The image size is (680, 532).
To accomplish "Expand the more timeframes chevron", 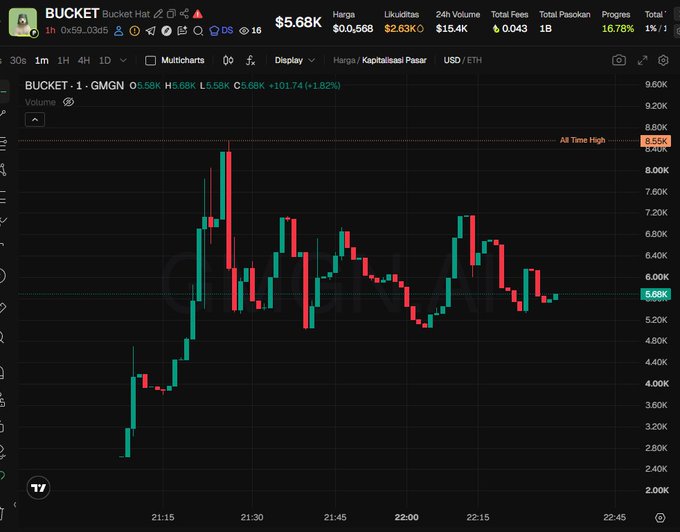I will (123, 60).
